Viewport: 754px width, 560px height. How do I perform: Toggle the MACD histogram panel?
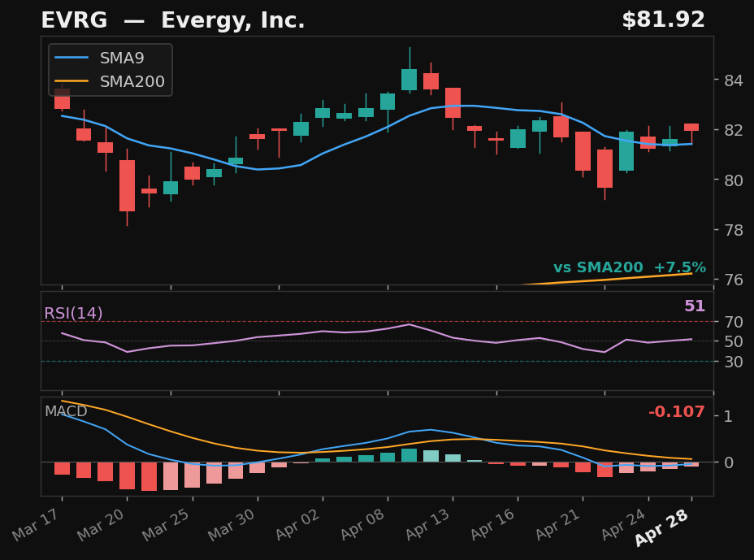tap(65, 412)
